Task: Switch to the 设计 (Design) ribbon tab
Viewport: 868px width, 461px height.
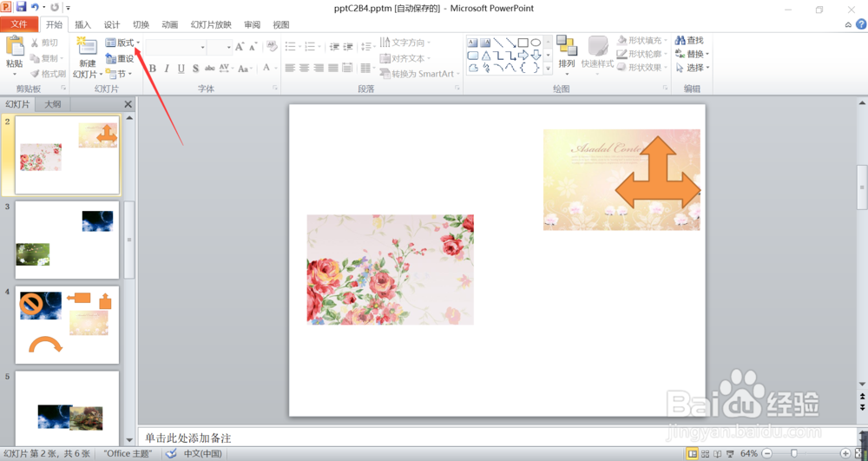Action: coord(112,24)
